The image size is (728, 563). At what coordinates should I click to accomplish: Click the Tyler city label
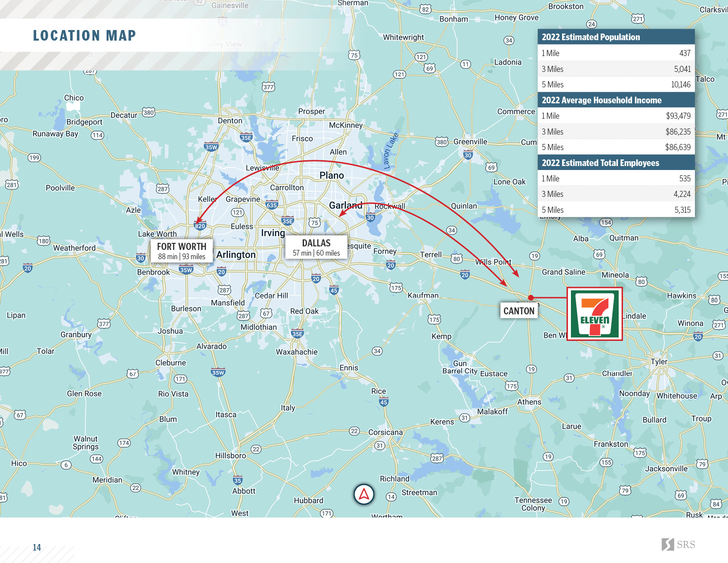[x=659, y=362]
